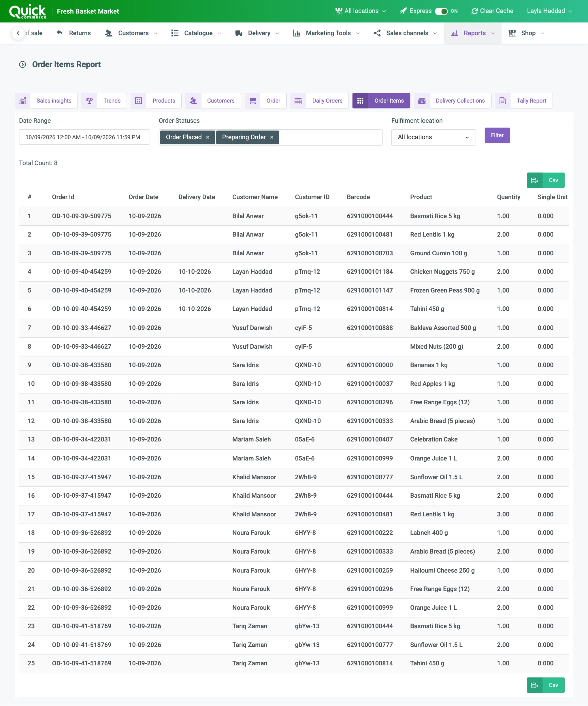Switch to the Daily Orders tab
The height and width of the screenshot is (706, 588).
point(319,101)
